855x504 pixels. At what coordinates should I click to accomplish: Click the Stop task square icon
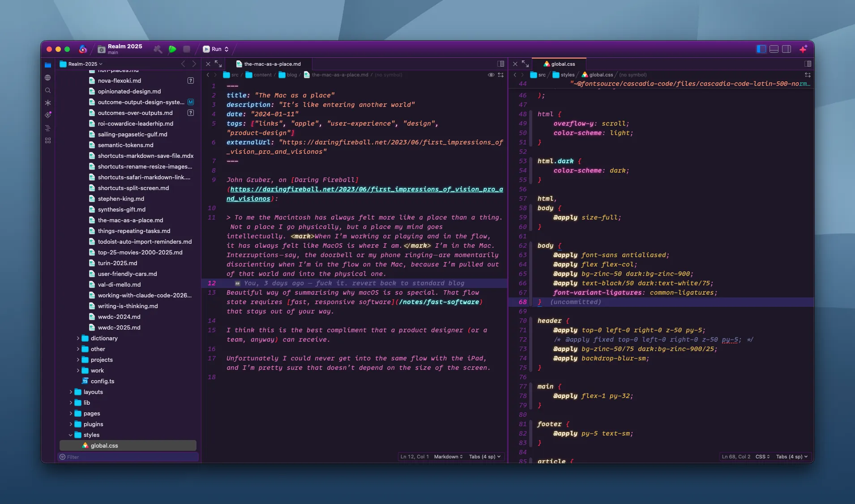187,49
